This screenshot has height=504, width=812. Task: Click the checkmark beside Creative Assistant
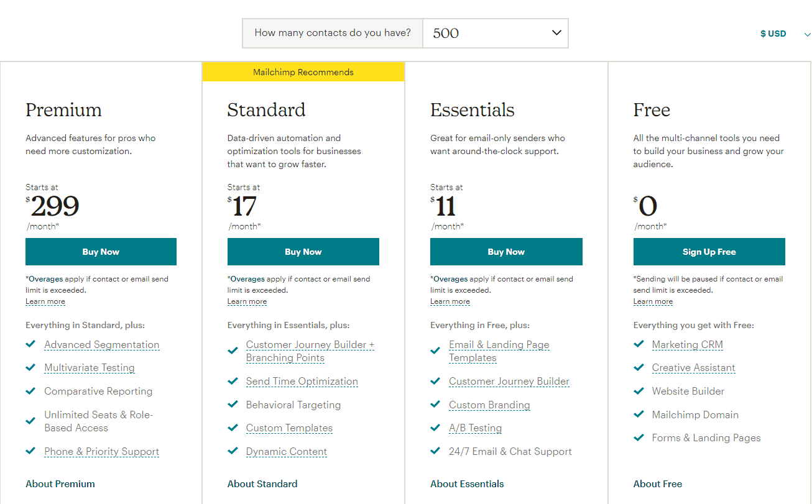tap(639, 367)
